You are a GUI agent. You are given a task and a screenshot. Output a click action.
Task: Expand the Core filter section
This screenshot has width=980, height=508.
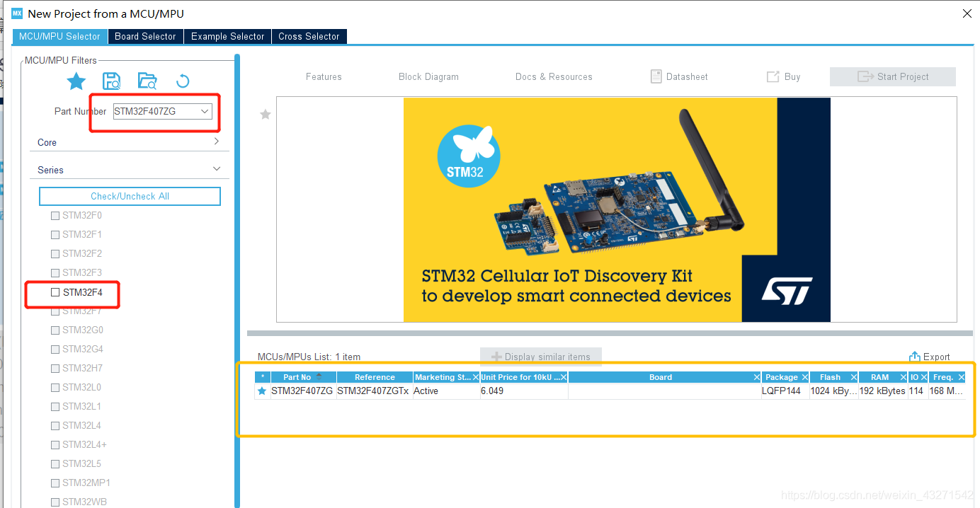(217, 142)
